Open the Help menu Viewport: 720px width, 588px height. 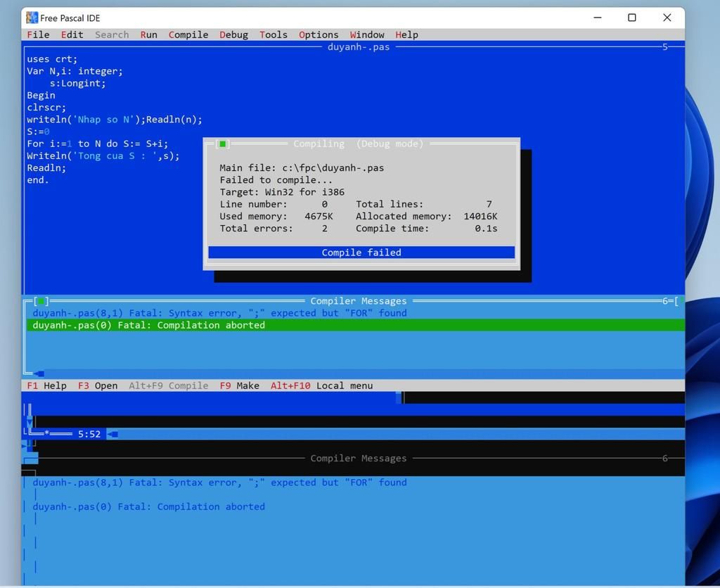pos(407,35)
